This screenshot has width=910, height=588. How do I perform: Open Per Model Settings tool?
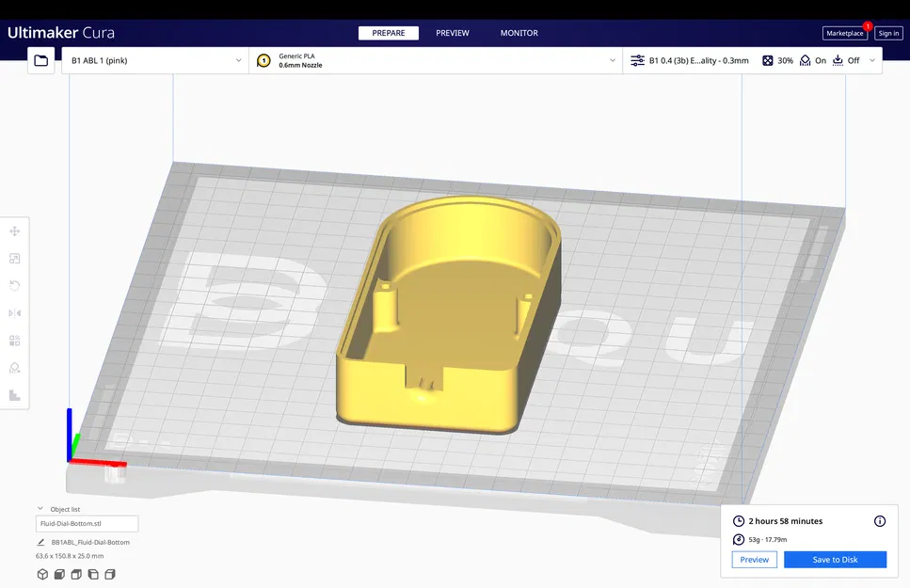coord(15,341)
